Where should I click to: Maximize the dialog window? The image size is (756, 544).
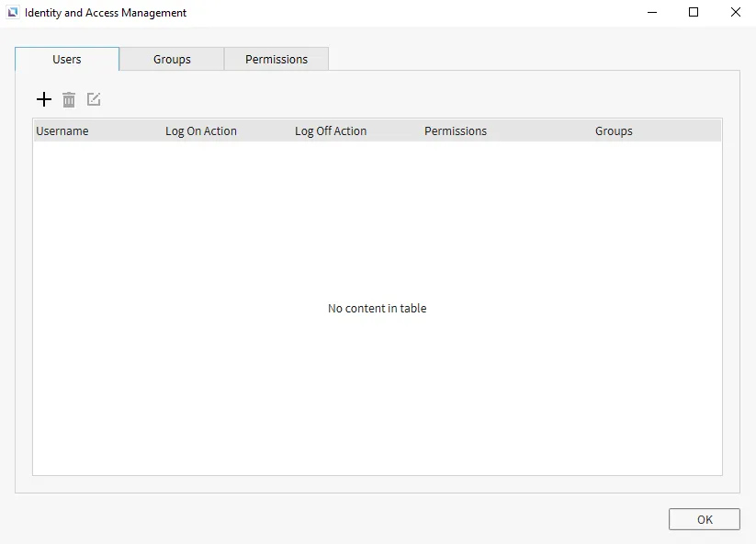(x=694, y=13)
